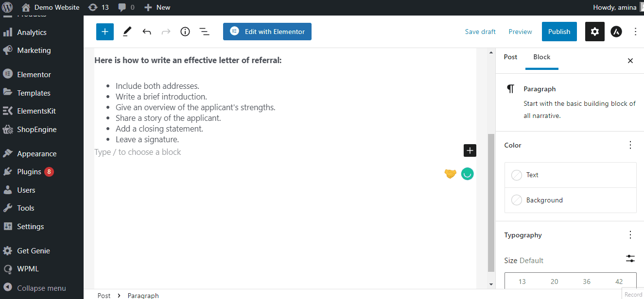The width and height of the screenshot is (644, 299).
Task: Click Edit with Elementor button
Action: 267,32
